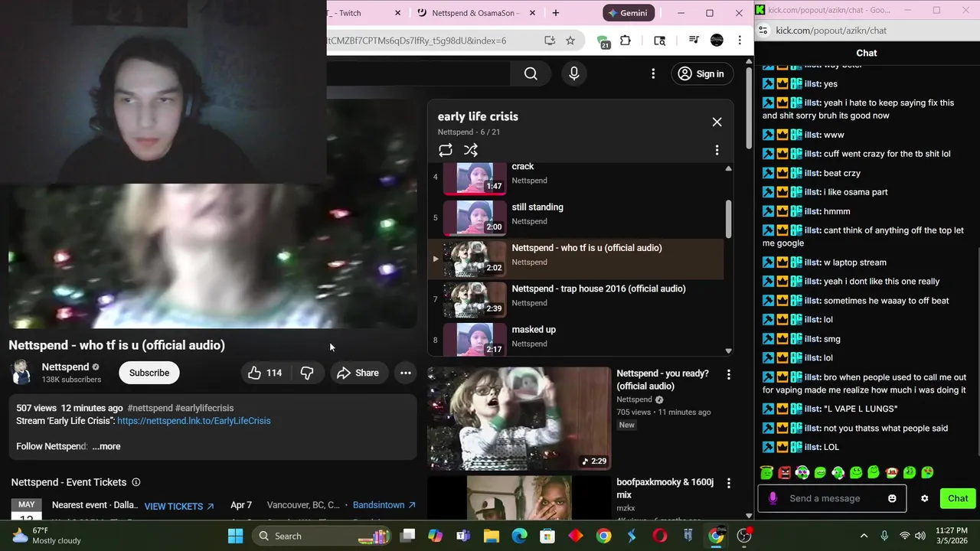View site info in Kick popout
This screenshot has width=980, height=551.
tap(763, 31)
